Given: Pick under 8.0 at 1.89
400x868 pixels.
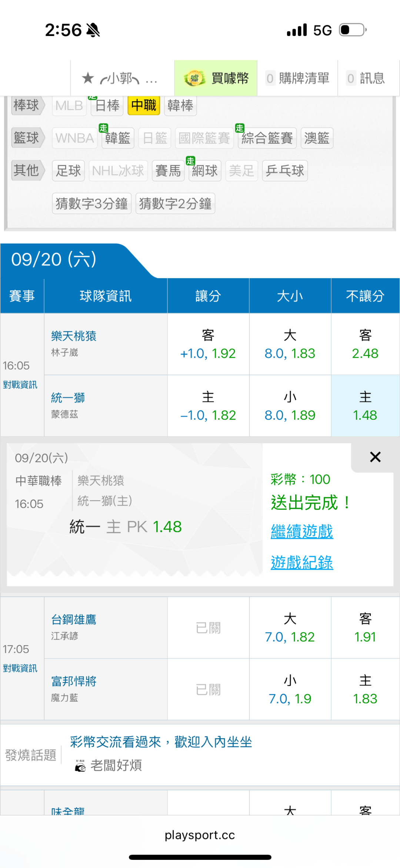Looking at the screenshot, I should click(x=290, y=406).
